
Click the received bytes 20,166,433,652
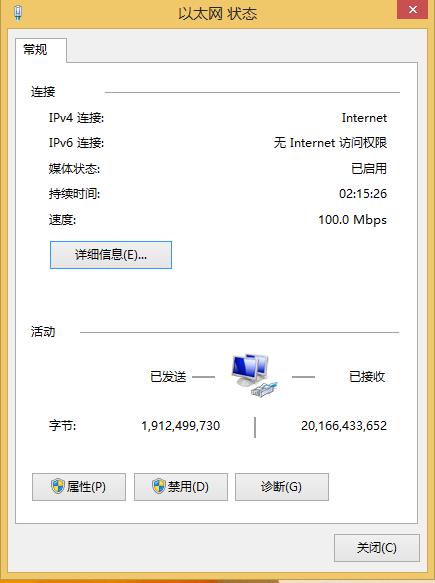pyautogui.click(x=344, y=426)
